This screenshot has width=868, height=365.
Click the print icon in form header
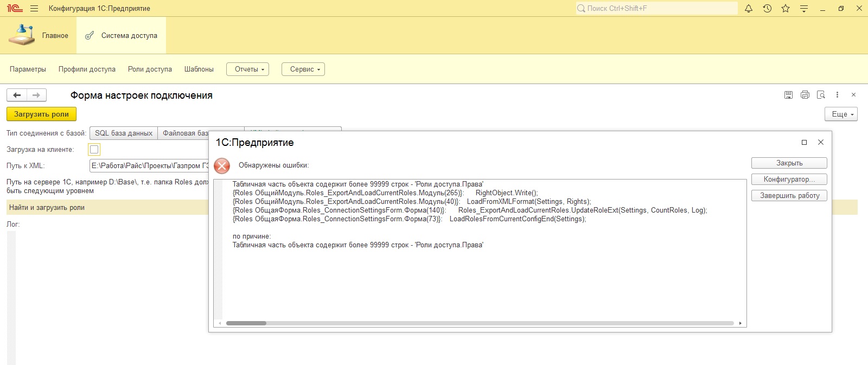pyautogui.click(x=805, y=94)
